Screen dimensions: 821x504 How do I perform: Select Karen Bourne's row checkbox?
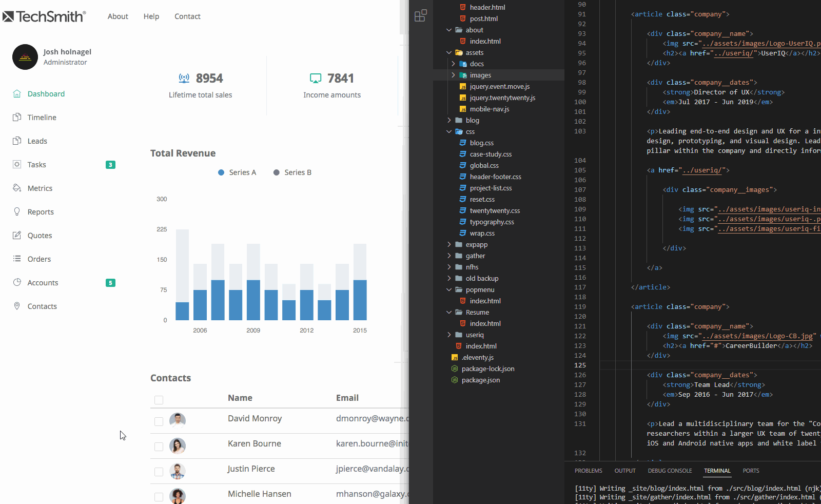point(159,447)
